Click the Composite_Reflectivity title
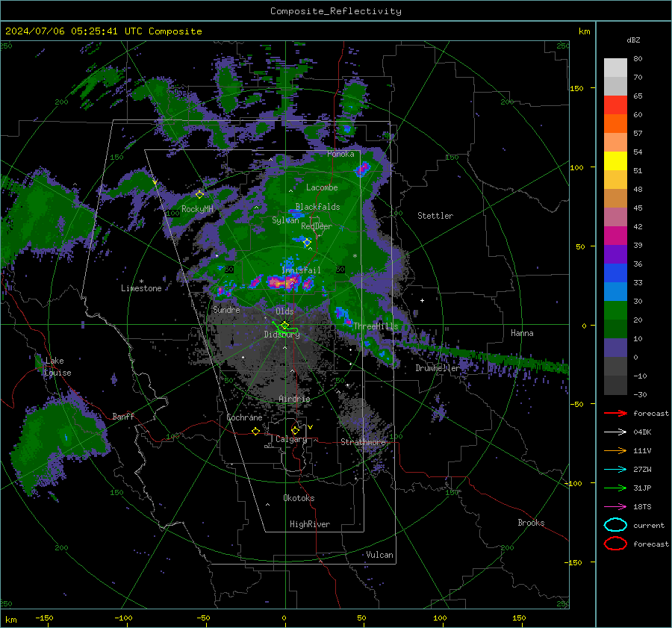The width and height of the screenshot is (672, 628). pyautogui.click(x=335, y=11)
